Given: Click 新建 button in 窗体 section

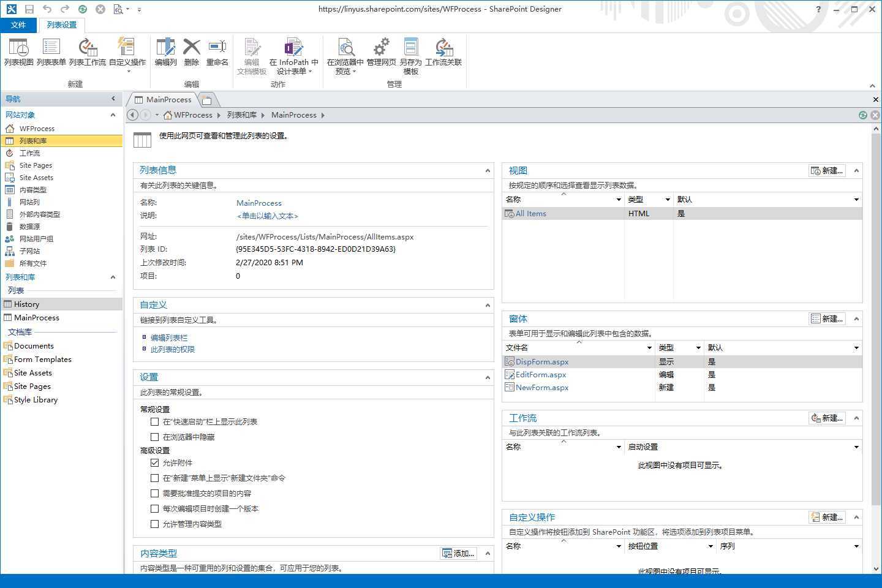Looking at the screenshot, I should 827,319.
